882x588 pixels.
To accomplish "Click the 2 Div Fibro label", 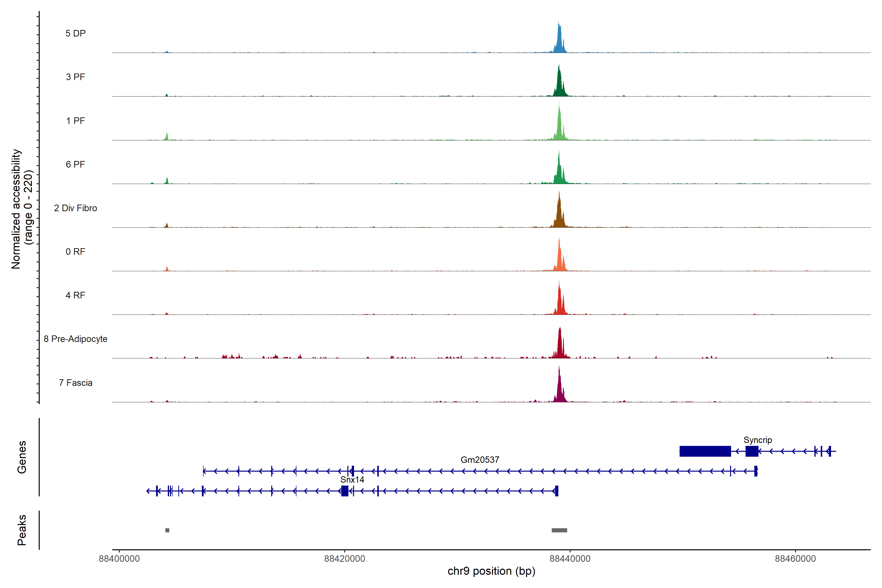I will (x=75, y=208).
